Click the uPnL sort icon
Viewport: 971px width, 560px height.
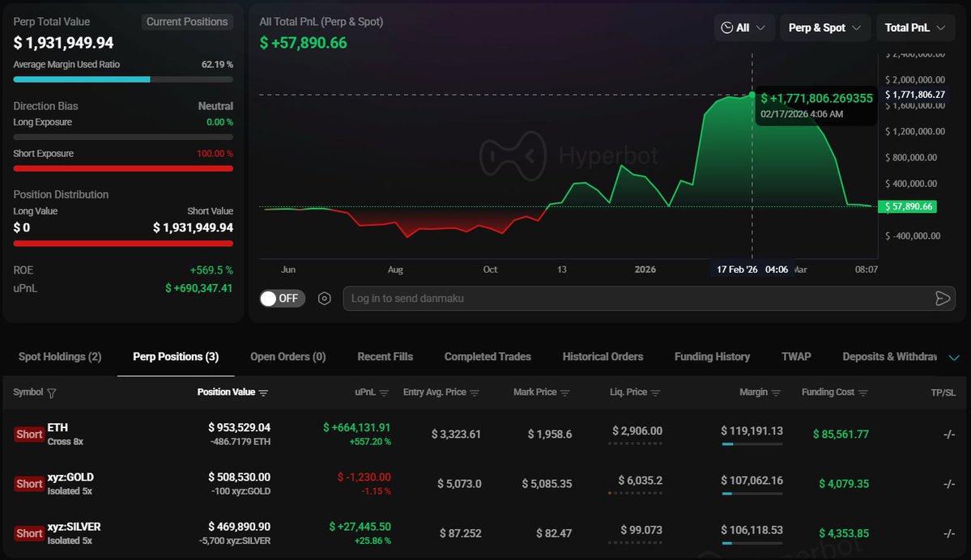click(x=384, y=392)
